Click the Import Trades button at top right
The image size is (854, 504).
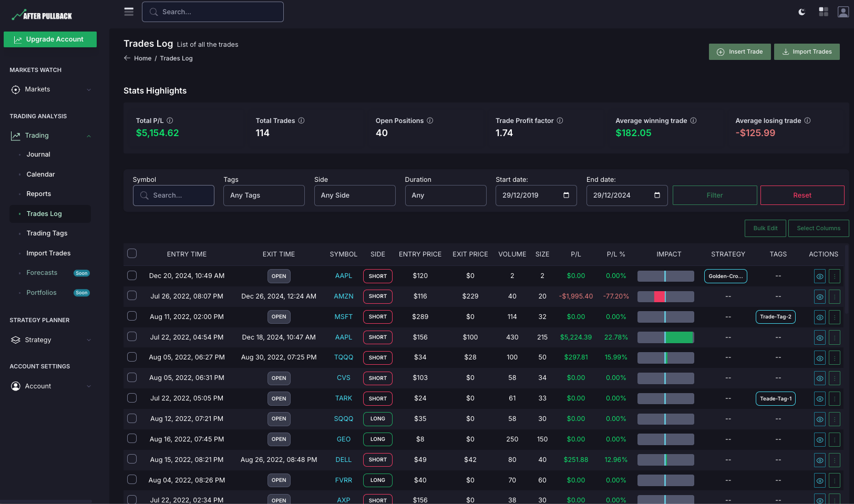coord(807,52)
